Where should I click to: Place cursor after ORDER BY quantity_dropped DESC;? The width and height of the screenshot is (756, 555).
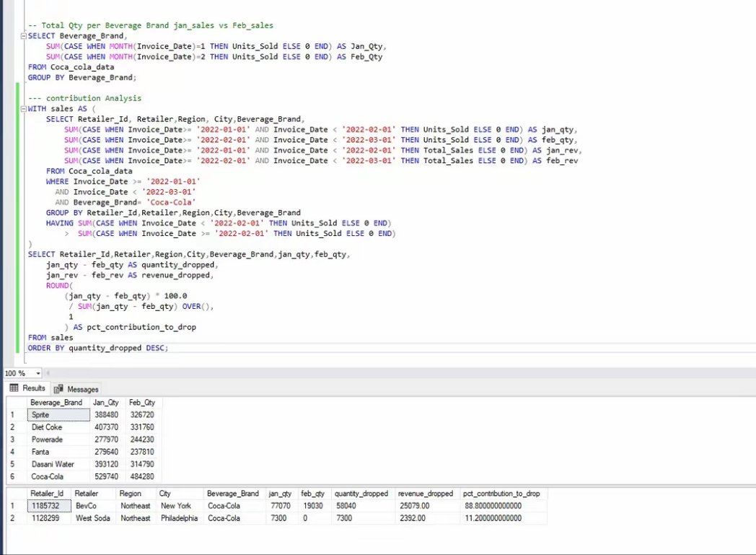(x=169, y=348)
